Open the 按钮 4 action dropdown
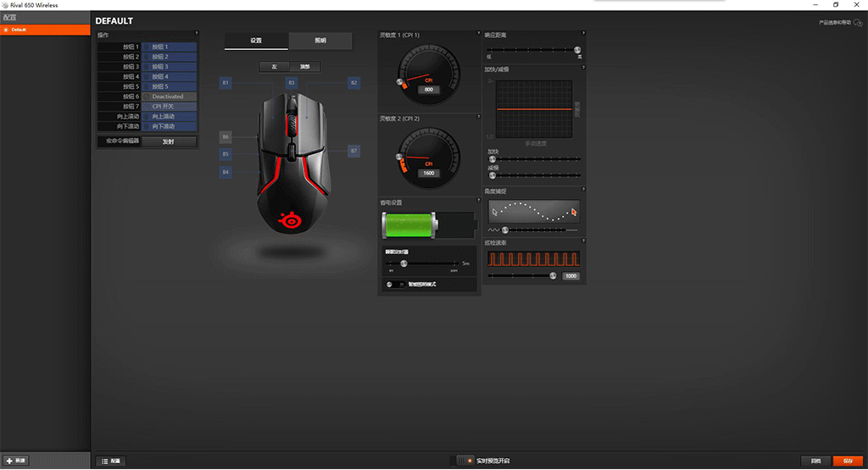Viewport: 868px width, 470px height. 169,77
